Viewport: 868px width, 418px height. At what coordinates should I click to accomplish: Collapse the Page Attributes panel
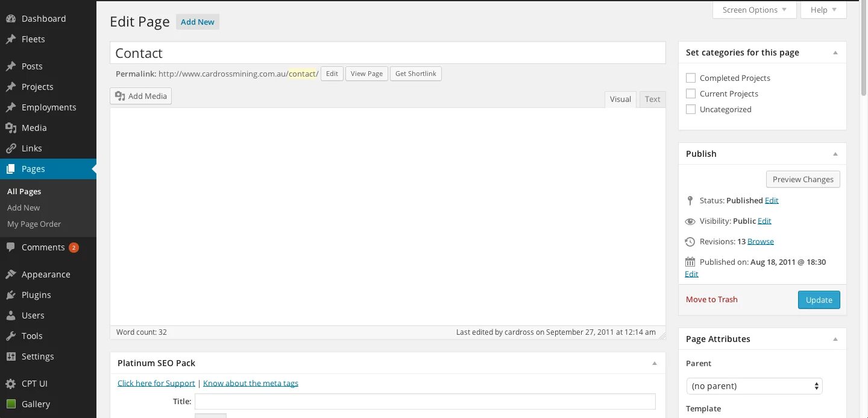point(835,339)
